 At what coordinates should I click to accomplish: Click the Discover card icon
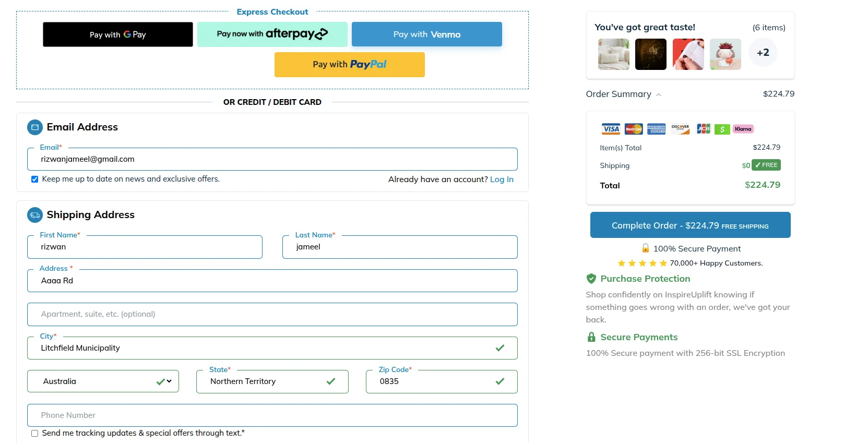point(680,129)
